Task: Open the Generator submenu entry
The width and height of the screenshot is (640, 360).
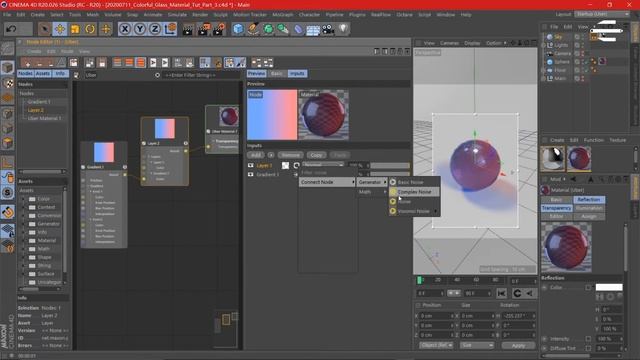Action: pyautogui.click(x=372, y=182)
